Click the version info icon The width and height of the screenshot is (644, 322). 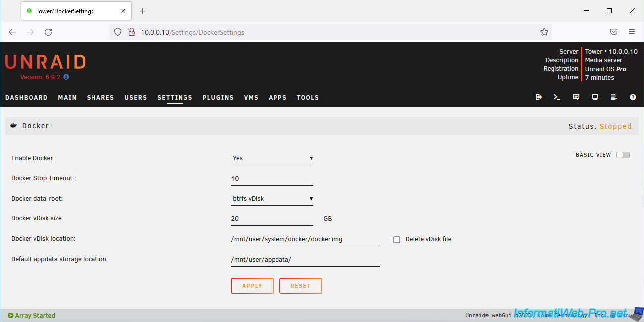(x=66, y=77)
